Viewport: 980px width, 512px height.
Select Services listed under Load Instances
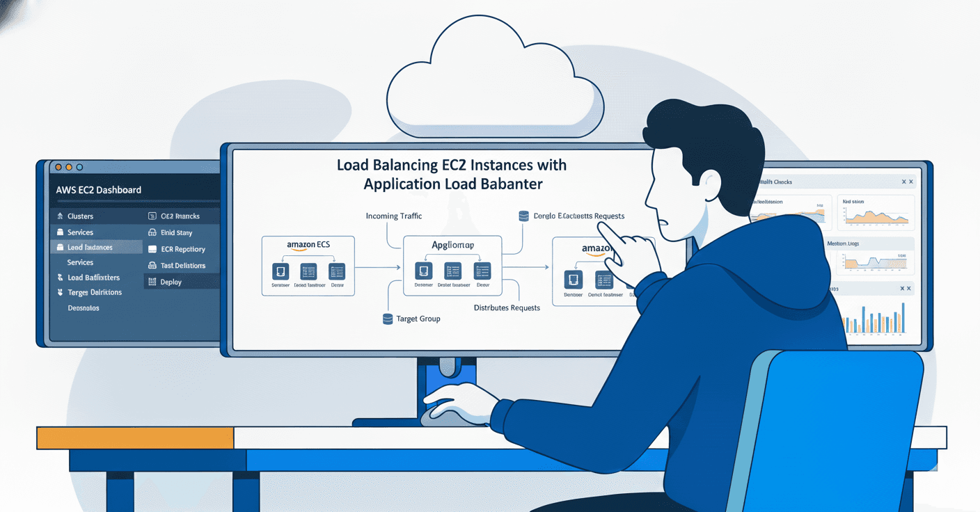81,262
